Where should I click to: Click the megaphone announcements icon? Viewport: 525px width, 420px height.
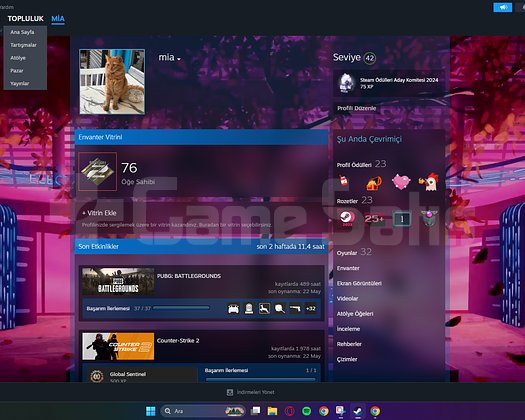click(503, 7)
